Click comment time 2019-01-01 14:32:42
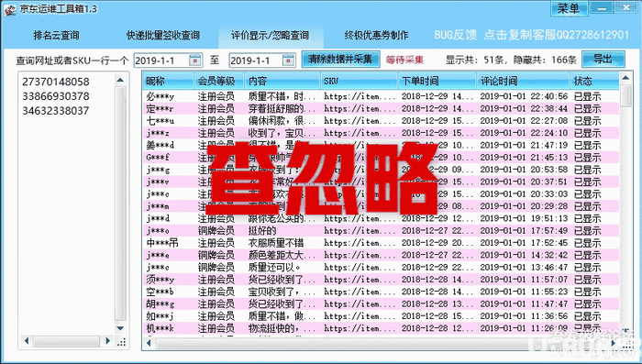 [x=524, y=255]
